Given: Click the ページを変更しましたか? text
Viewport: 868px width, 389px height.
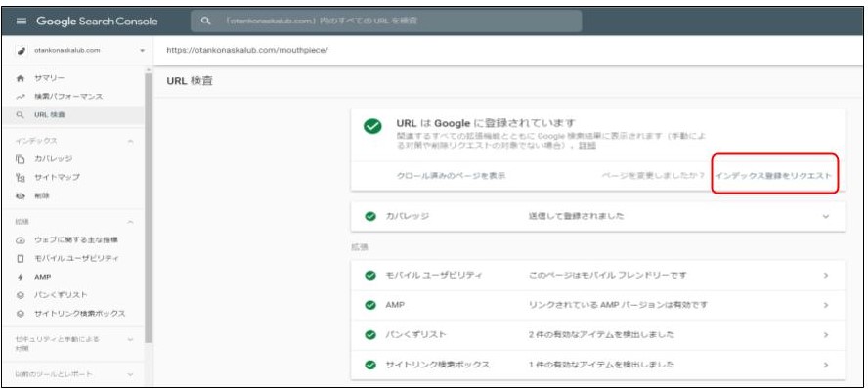Looking at the screenshot, I should pyautogui.click(x=653, y=175).
